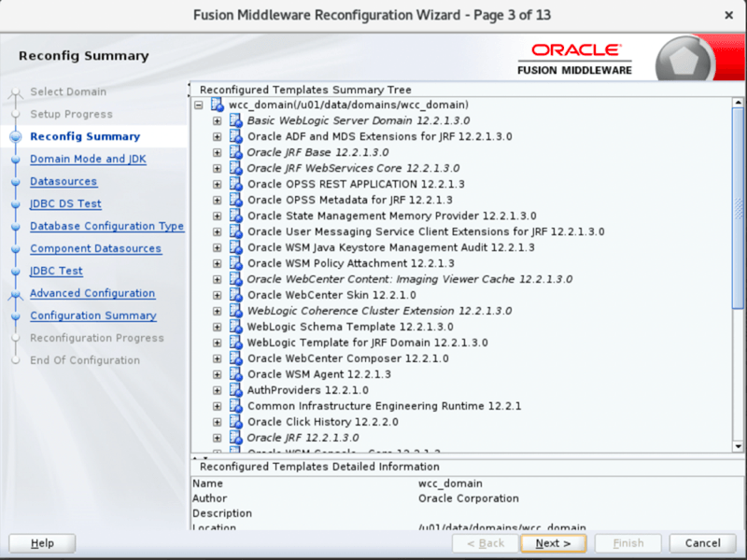Image resolution: width=747 pixels, height=560 pixels.
Task: Go to Domain Mode and JDK step
Action: [x=88, y=159]
